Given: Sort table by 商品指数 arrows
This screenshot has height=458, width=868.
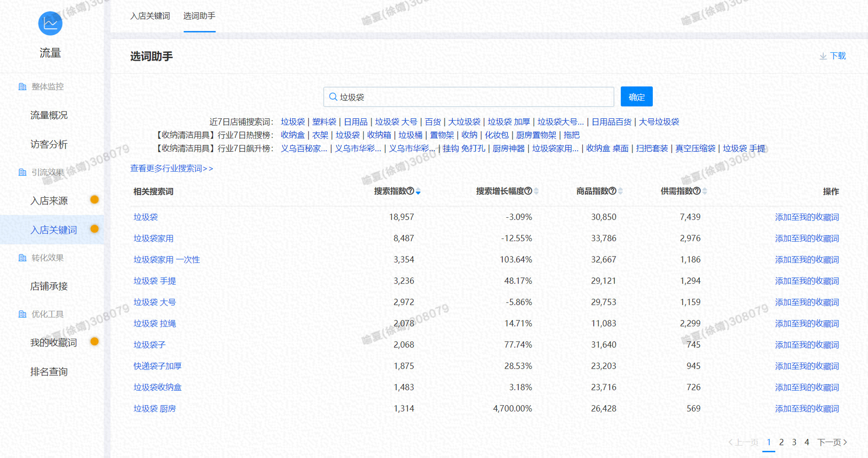Looking at the screenshot, I should (x=620, y=191).
